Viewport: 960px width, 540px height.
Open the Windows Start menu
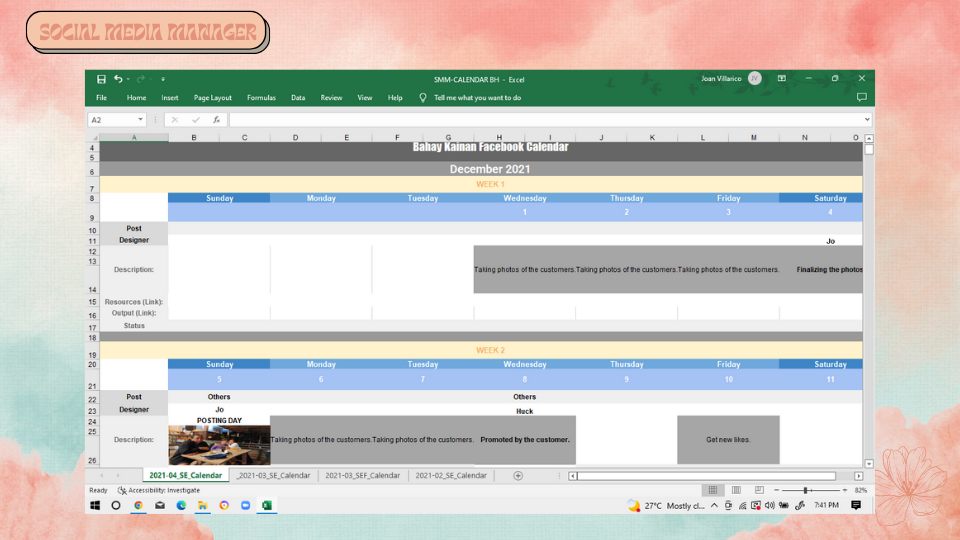point(95,506)
